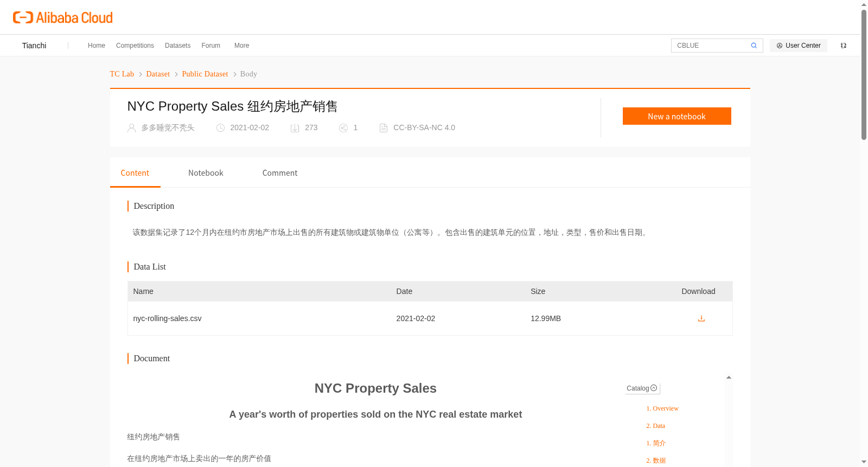Click the license document icon
Viewport: 868px width, 467px height.
(384, 128)
